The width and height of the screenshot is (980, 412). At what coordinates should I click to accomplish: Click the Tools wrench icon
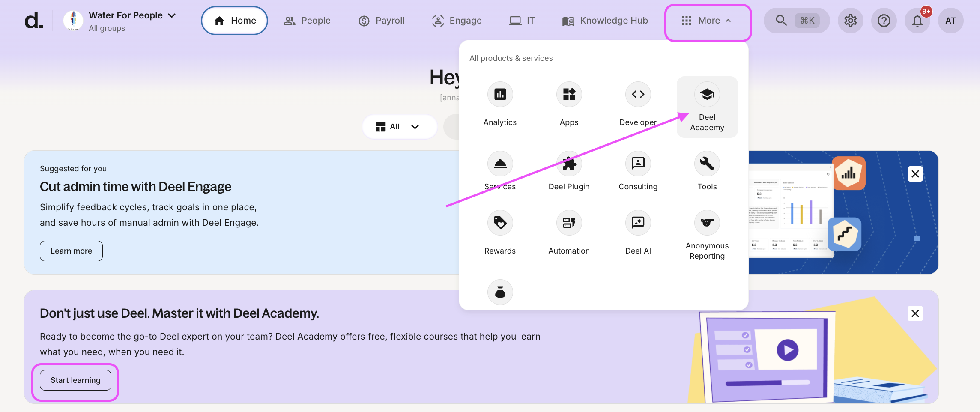point(707,164)
